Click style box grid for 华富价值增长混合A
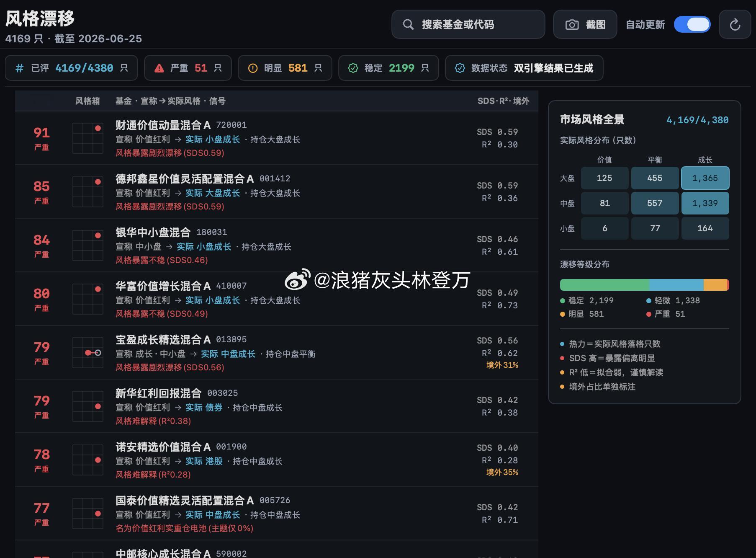756x558 pixels. click(x=88, y=299)
